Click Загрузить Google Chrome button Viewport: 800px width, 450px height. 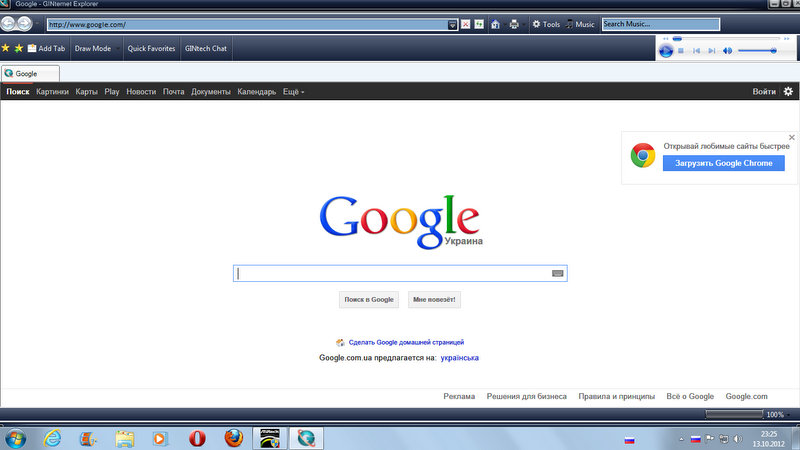point(723,163)
